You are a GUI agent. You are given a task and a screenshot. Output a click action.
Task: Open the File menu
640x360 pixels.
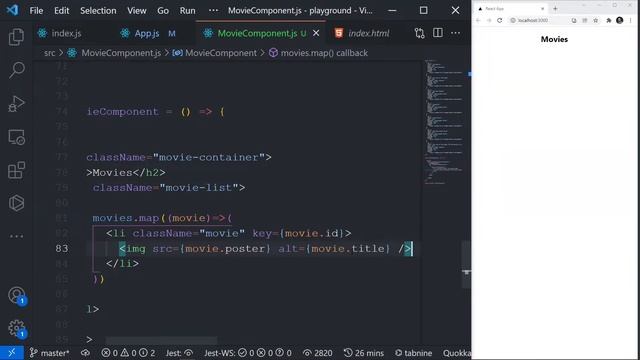click(36, 11)
